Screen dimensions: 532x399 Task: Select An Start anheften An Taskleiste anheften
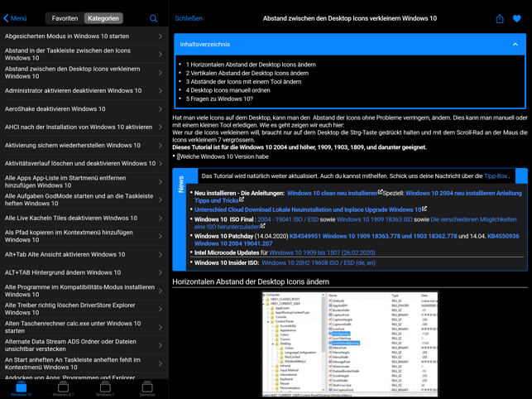pos(84,363)
